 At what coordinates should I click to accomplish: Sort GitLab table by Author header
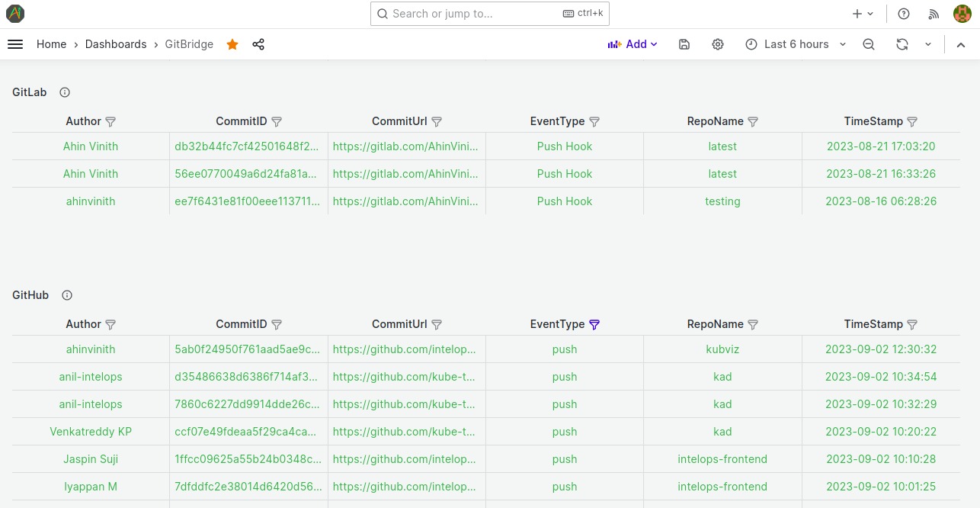(83, 121)
